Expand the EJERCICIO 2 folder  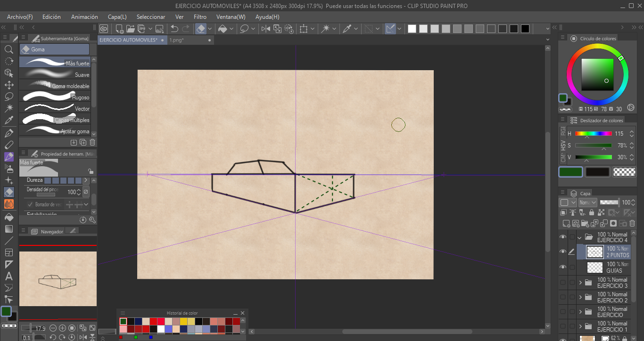pos(580,297)
